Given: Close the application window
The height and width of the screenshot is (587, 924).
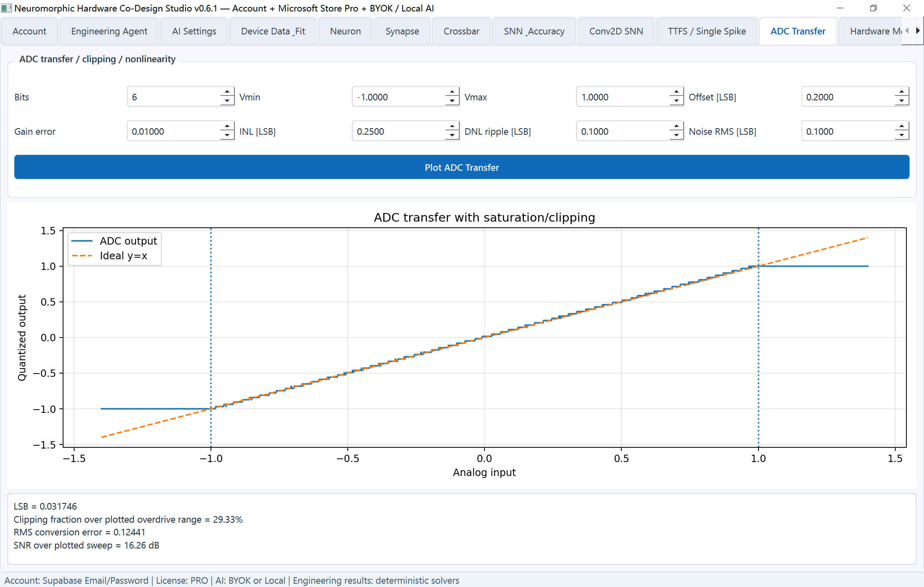Looking at the screenshot, I should (906, 8).
